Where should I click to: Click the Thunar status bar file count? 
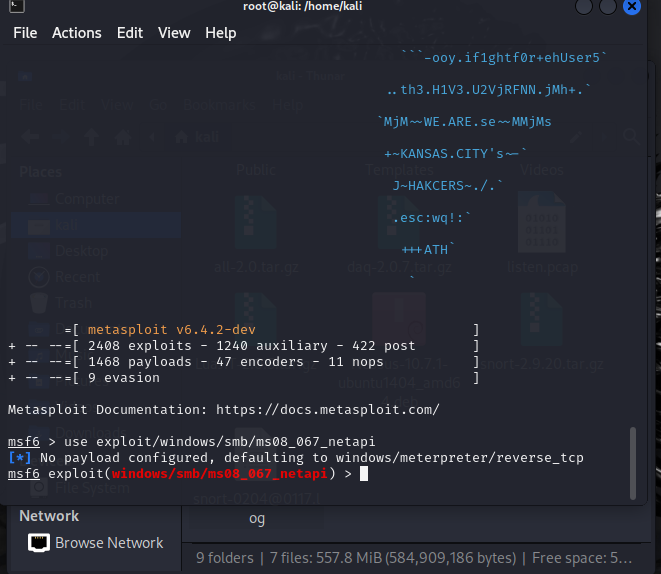pyautogui.click(x=356, y=558)
